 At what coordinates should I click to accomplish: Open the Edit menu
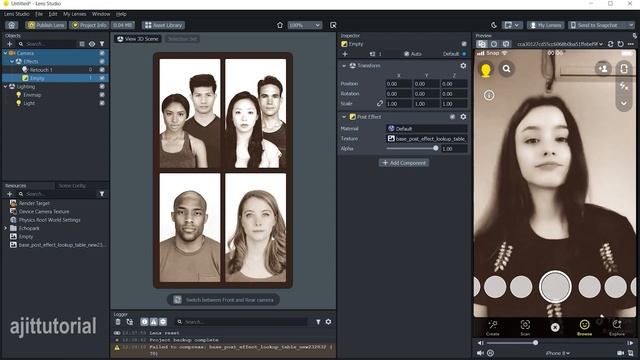tap(53, 14)
